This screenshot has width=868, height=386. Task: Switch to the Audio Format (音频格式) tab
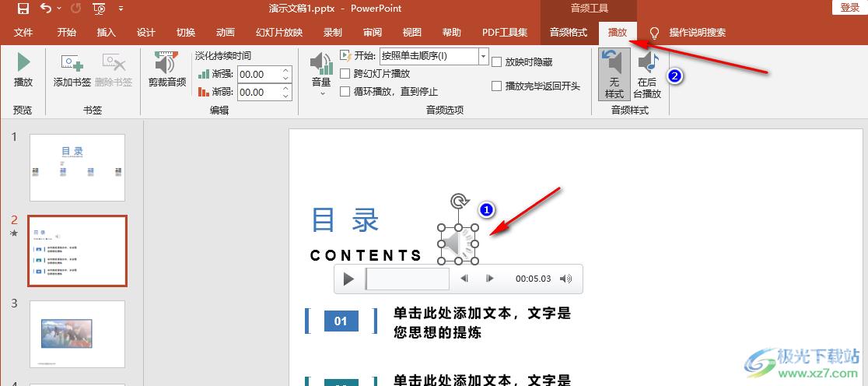click(569, 33)
